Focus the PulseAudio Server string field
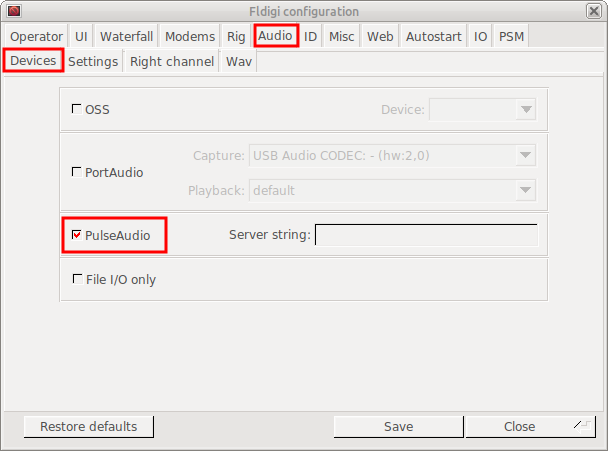 click(427, 235)
